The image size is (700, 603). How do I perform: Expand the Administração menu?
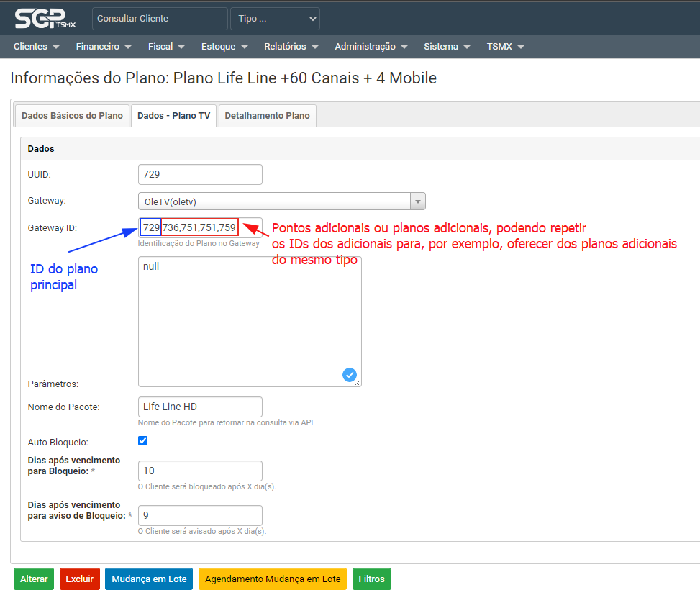click(x=371, y=47)
